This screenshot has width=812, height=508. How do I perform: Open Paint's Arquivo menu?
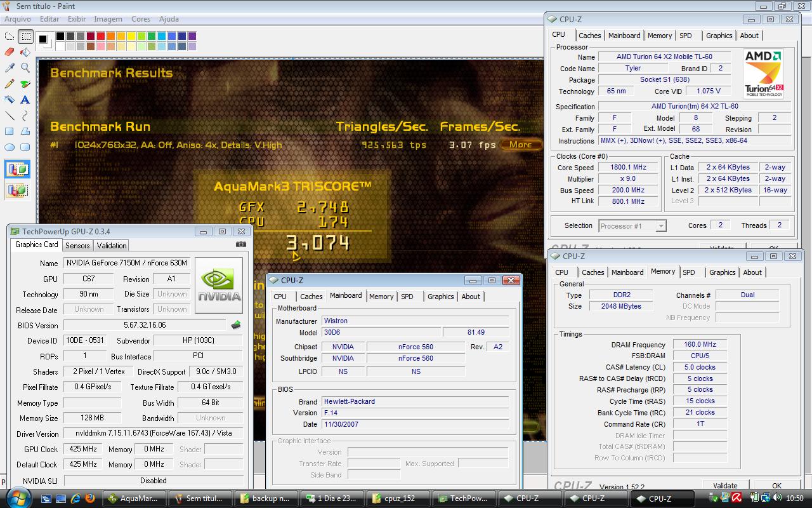pyautogui.click(x=18, y=19)
